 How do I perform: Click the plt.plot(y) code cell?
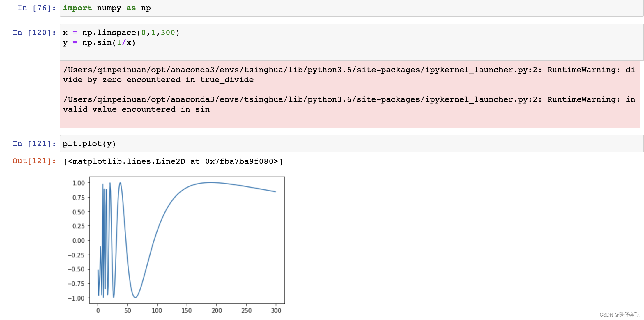[351, 144]
